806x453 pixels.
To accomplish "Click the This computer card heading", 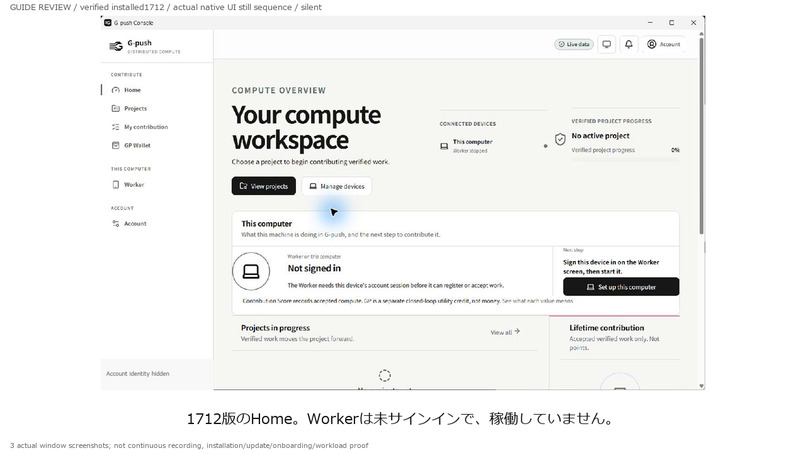I will tap(267, 224).
